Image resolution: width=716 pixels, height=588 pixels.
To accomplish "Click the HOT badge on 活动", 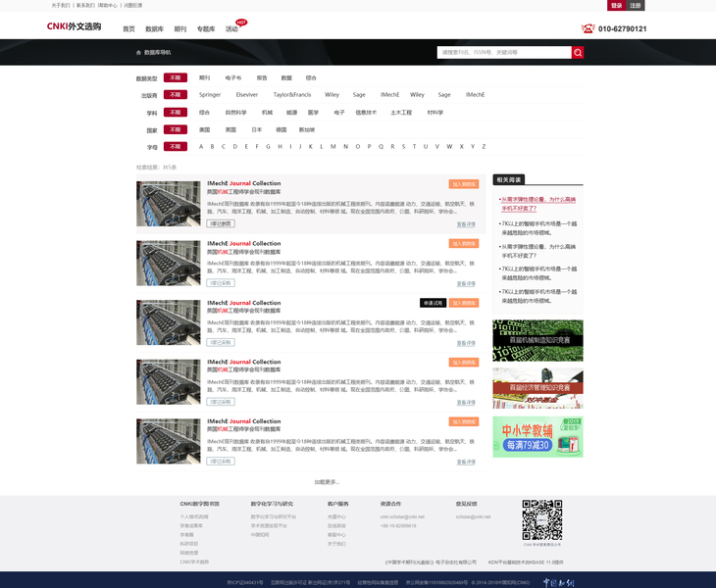I will 241,22.
